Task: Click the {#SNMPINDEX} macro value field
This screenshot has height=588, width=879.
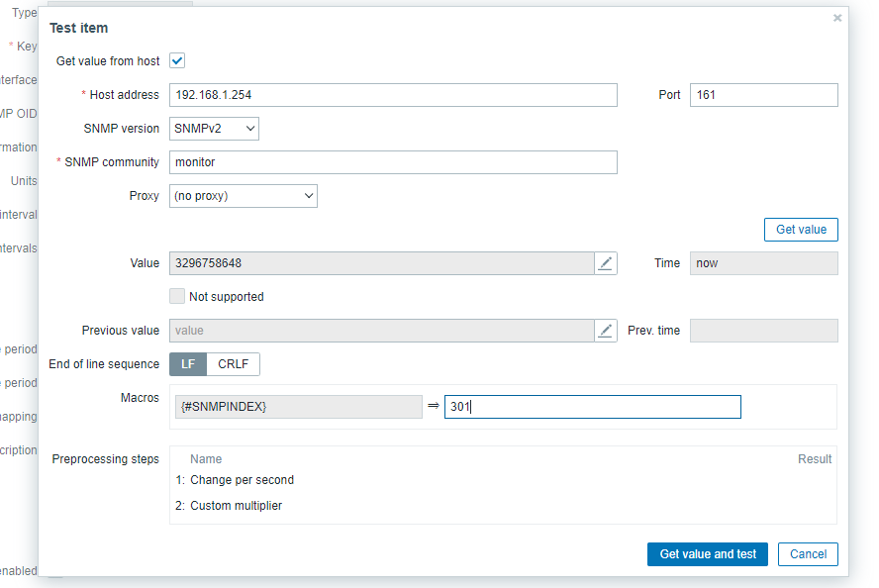Action: 592,407
